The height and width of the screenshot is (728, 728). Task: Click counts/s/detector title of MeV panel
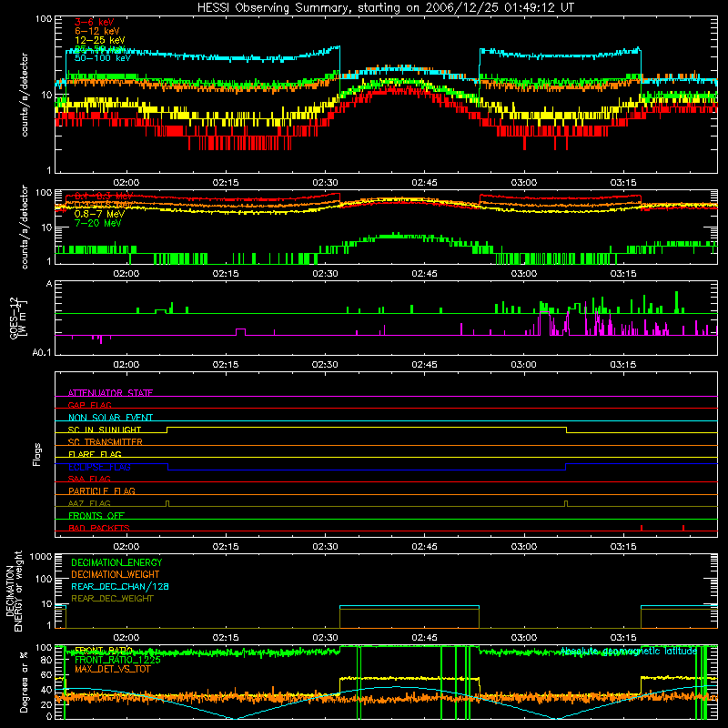(x=25, y=227)
